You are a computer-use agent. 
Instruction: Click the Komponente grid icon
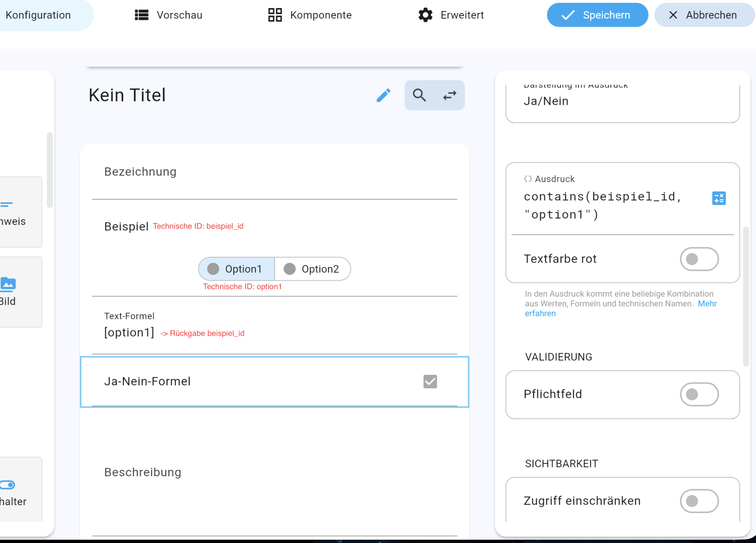pyautogui.click(x=275, y=15)
